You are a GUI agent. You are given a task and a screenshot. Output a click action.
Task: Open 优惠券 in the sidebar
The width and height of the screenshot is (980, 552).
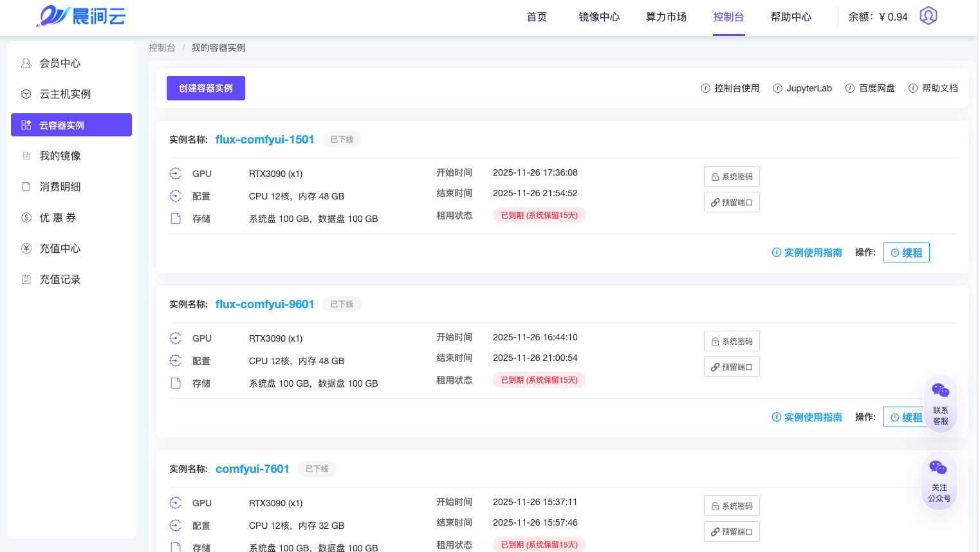click(57, 217)
